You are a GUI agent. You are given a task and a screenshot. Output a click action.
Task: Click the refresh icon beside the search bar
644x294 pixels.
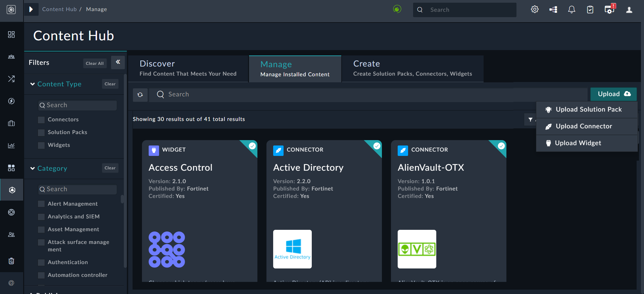(x=140, y=95)
